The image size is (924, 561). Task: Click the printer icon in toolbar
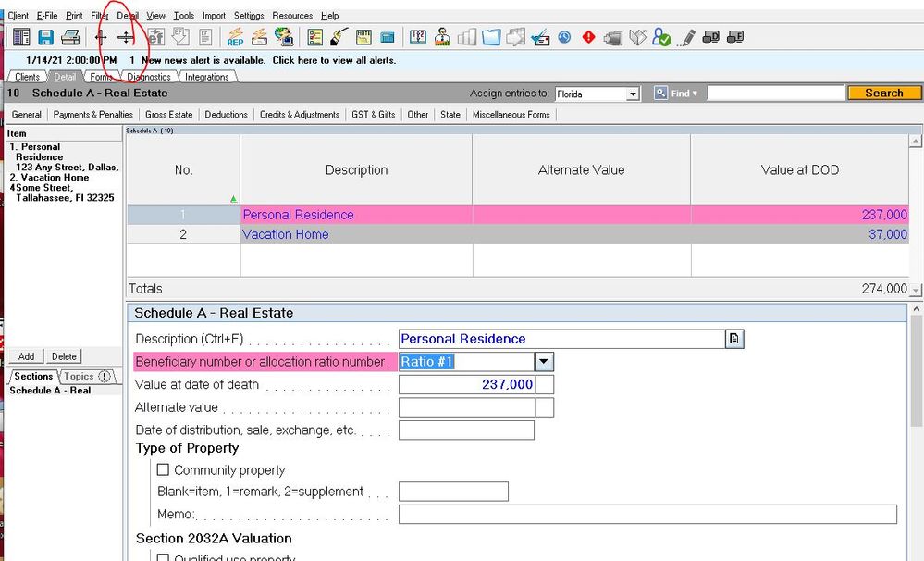pos(70,37)
